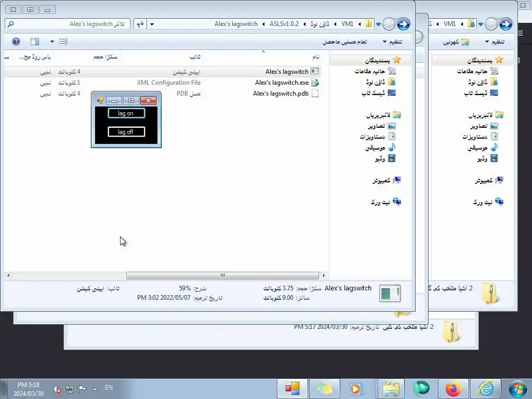This screenshot has height=399, width=532.
Task: Open Network in the back window sidebar
Action: point(488,202)
